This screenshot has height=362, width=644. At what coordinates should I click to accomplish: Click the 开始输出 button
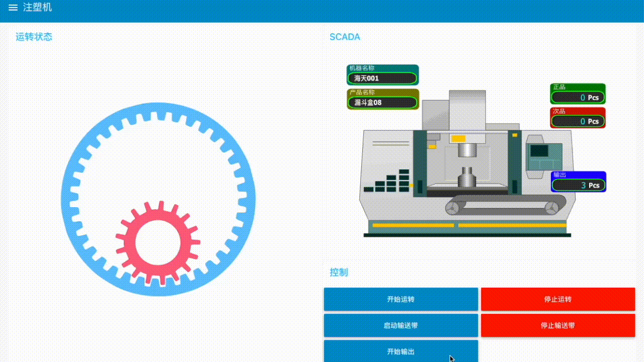pyautogui.click(x=401, y=351)
